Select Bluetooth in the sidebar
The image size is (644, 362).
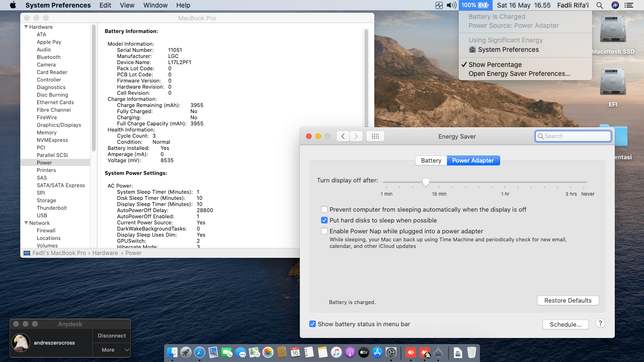coord(49,57)
